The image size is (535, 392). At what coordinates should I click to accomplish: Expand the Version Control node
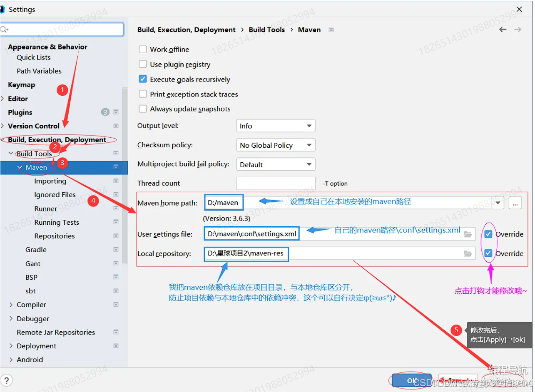click(2, 126)
